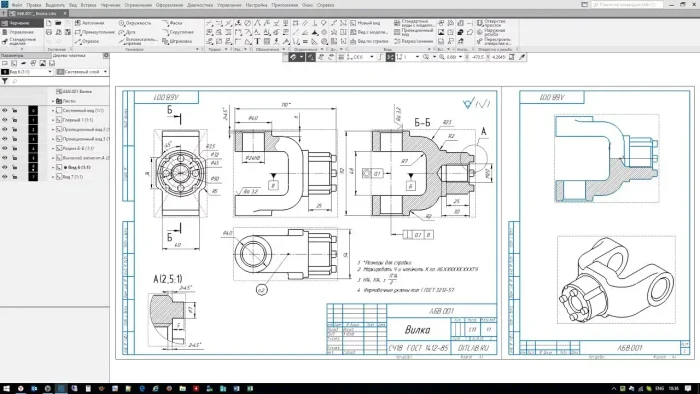Screen dimensions: 700x394
Task: Hide Системный вид with its eye icon
Action: tap(5, 110)
